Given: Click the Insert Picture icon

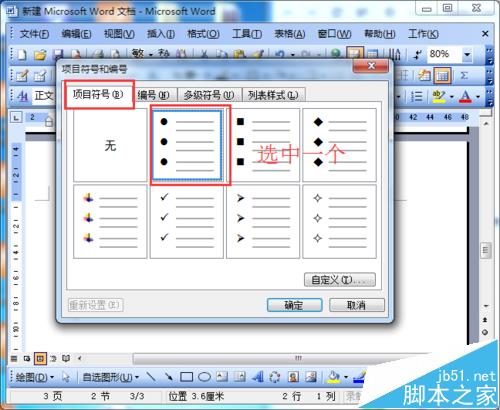Looking at the screenshot, I should tap(311, 377).
